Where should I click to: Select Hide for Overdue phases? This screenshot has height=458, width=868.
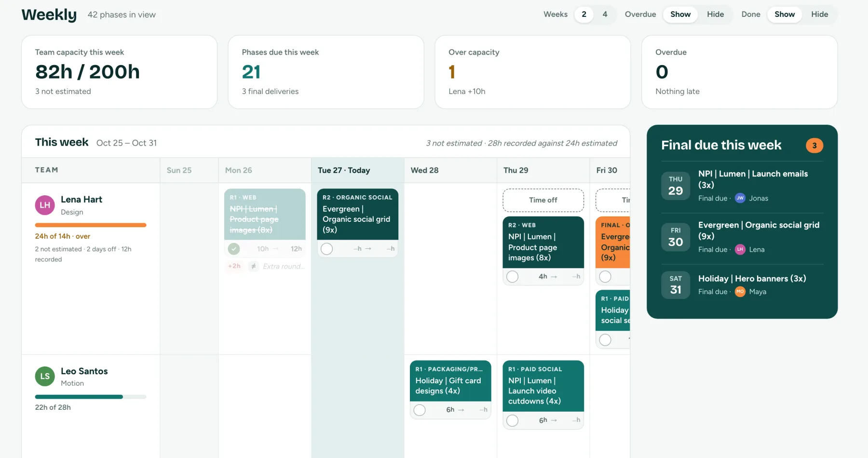tap(716, 14)
